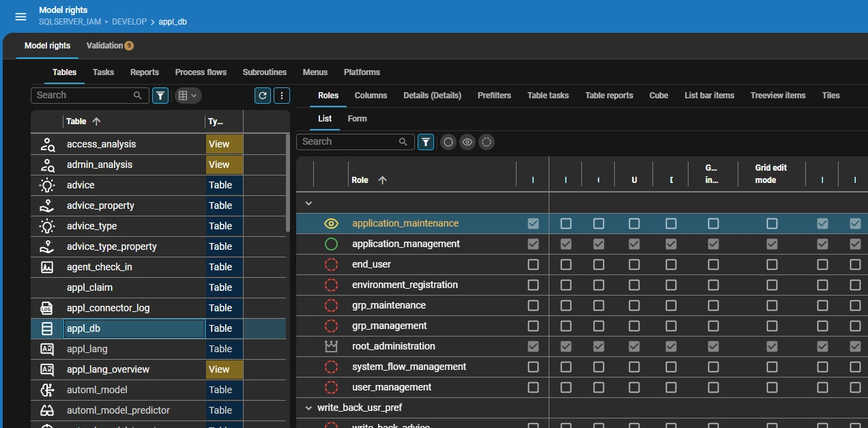The image size is (868, 428).
Task: Toggle first checkbox of end_user row
Action: click(x=533, y=264)
